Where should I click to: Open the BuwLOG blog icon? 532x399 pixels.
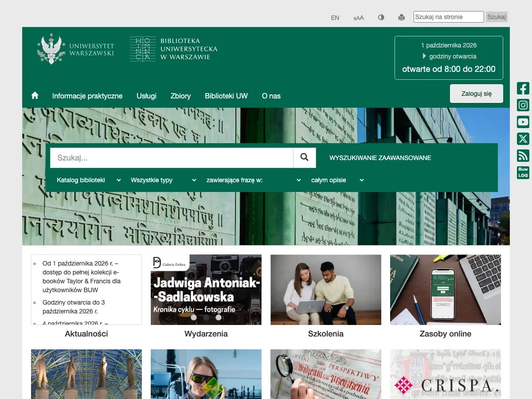point(523,172)
